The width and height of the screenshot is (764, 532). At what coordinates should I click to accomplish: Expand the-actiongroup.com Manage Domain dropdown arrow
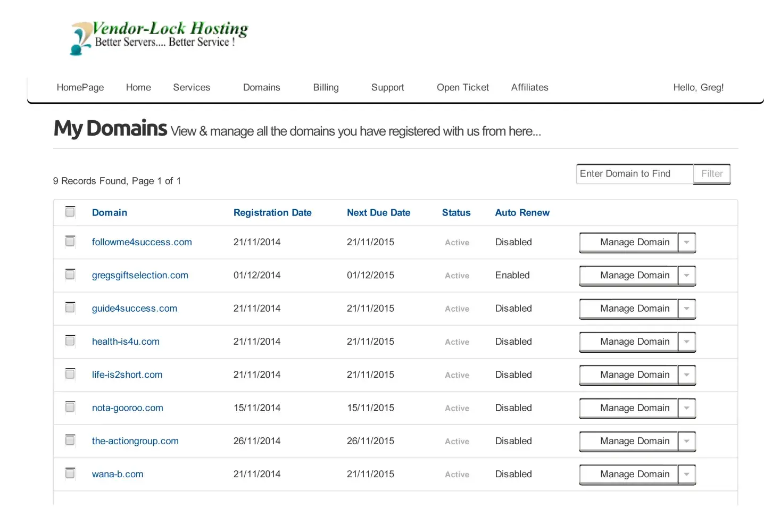click(687, 441)
